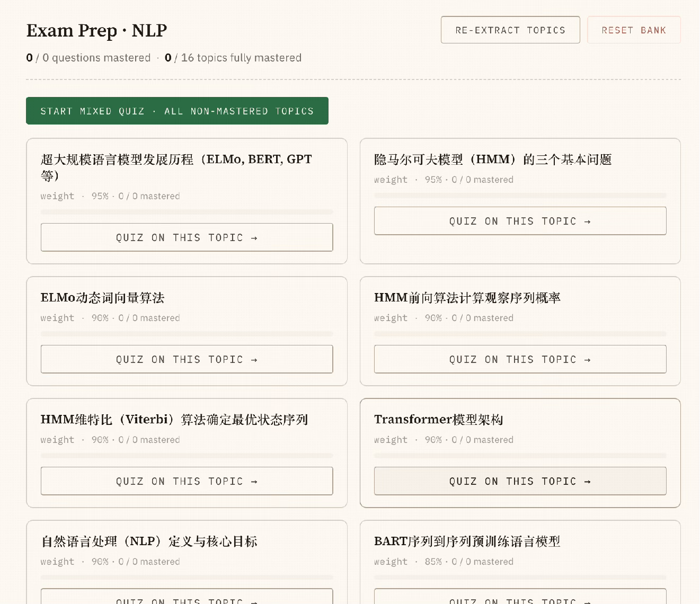
Task: Click the ELMo动态词向量算法 card title
Action: 102,298
